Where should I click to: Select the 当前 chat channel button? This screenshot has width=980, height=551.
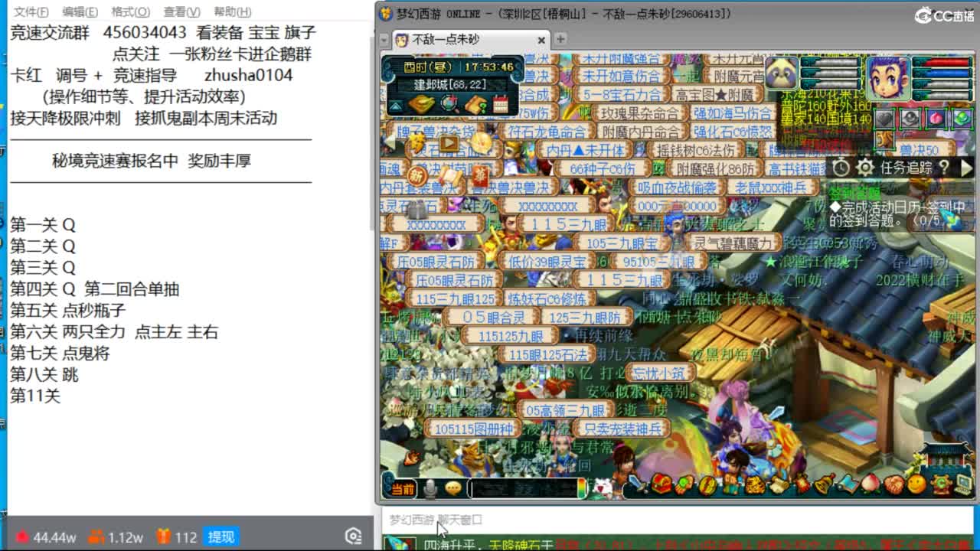(402, 488)
